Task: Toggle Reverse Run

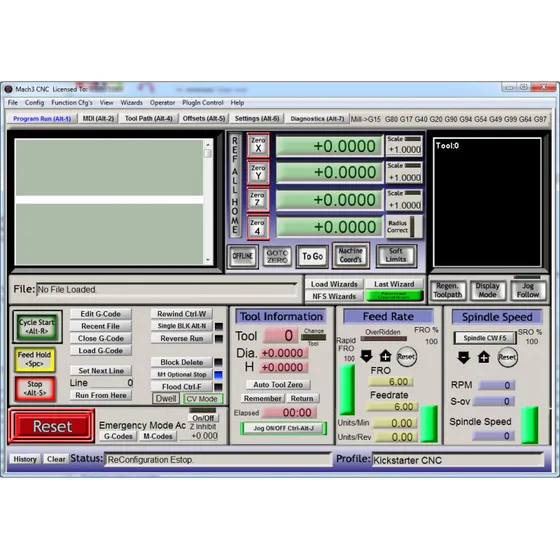Action: click(182, 338)
